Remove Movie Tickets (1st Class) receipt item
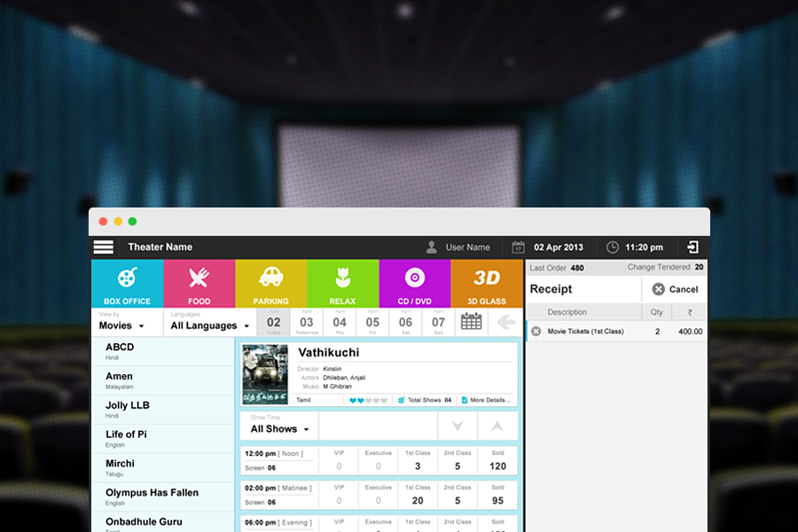The width and height of the screenshot is (798, 532). [536, 332]
